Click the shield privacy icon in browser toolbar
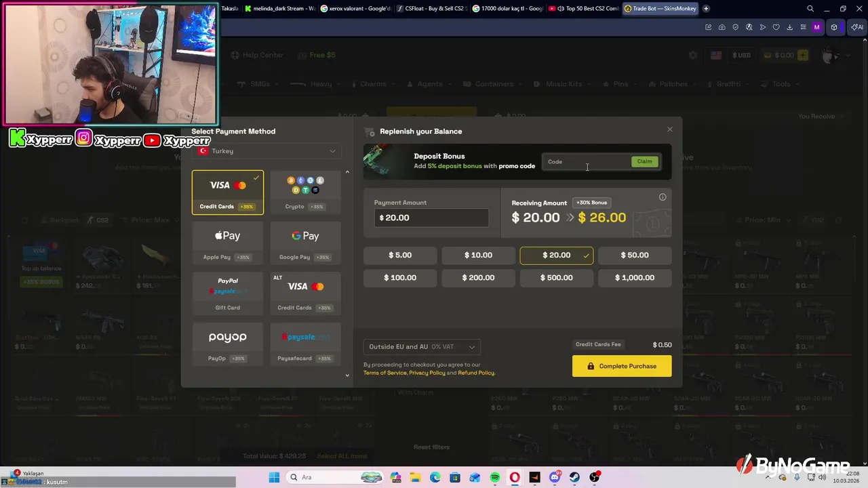 point(736,27)
